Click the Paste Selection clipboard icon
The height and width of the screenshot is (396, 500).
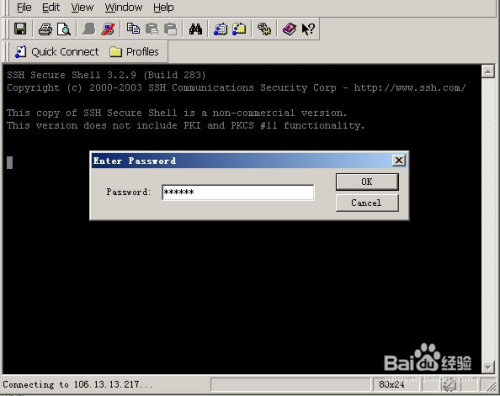click(170, 29)
